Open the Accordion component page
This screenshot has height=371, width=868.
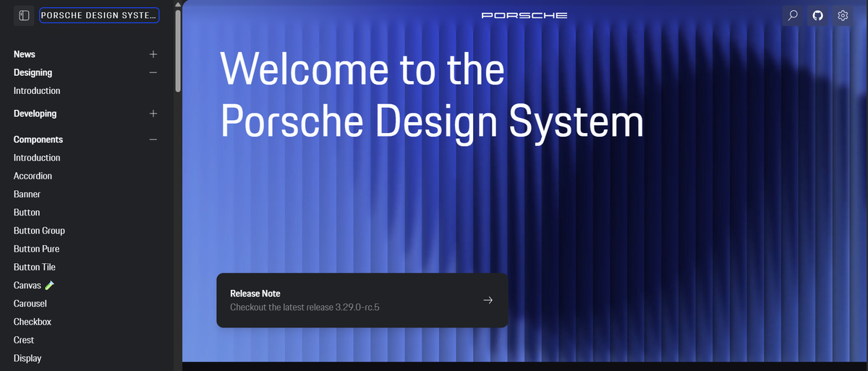[x=33, y=176]
